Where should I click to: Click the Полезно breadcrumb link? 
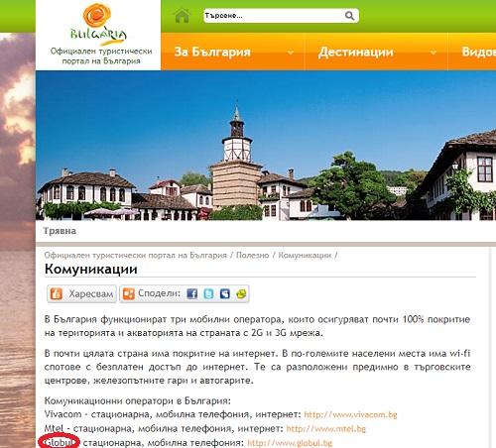252,255
